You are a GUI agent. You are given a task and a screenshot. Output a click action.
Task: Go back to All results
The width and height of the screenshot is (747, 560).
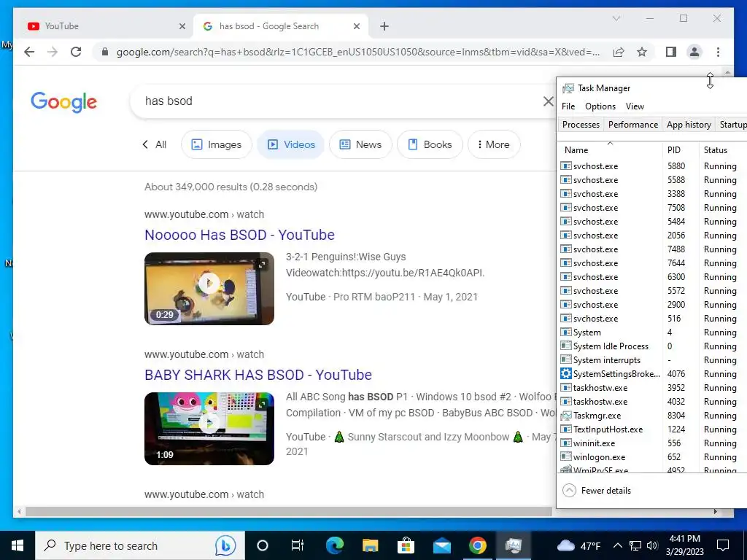[x=155, y=144]
